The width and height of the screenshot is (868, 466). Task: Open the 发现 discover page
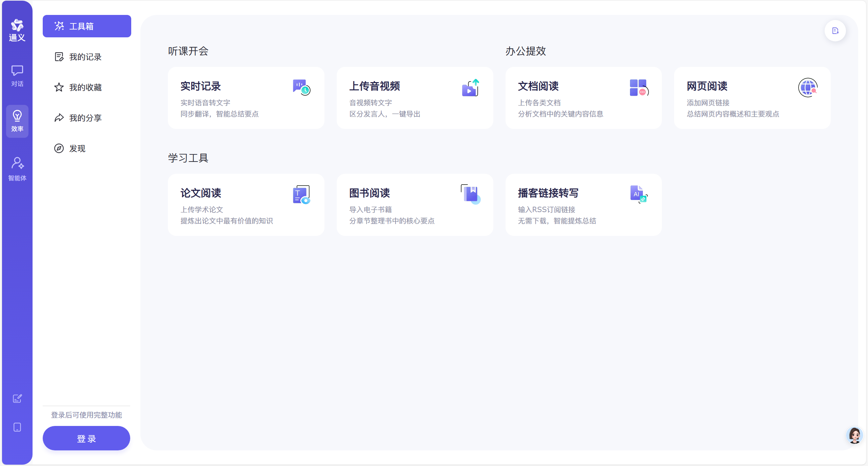pos(77,148)
